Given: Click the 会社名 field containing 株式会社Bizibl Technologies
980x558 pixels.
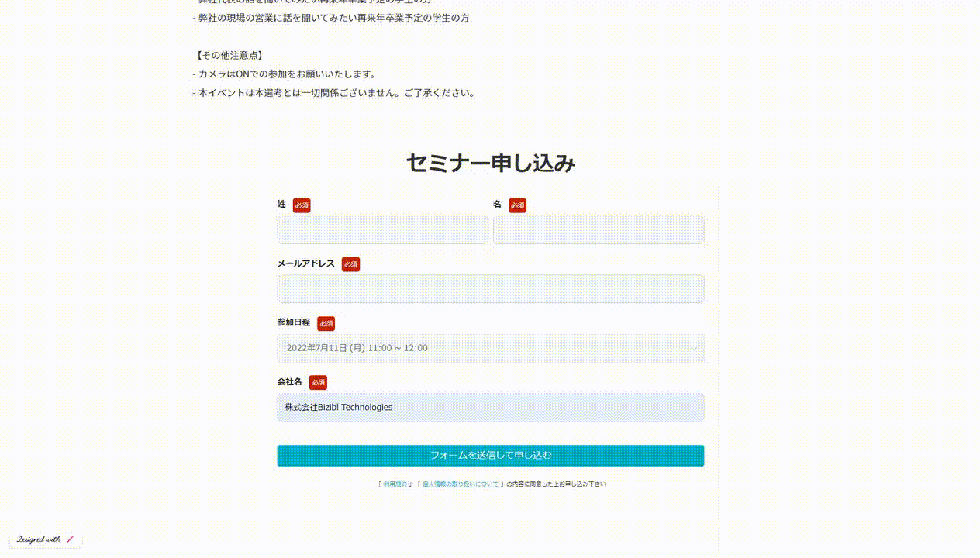Looking at the screenshot, I should [x=490, y=408].
